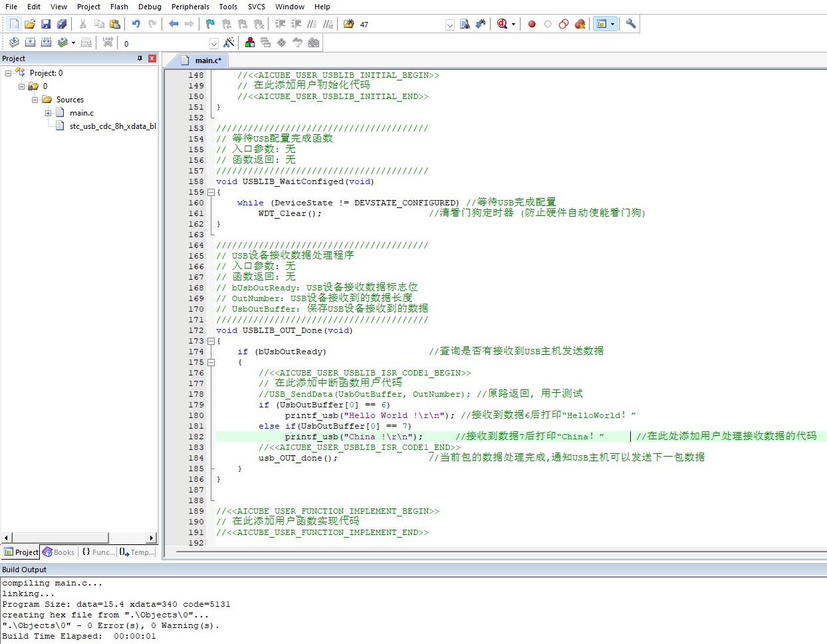Close the Project panel
827x644 pixels.
point(152,58)
